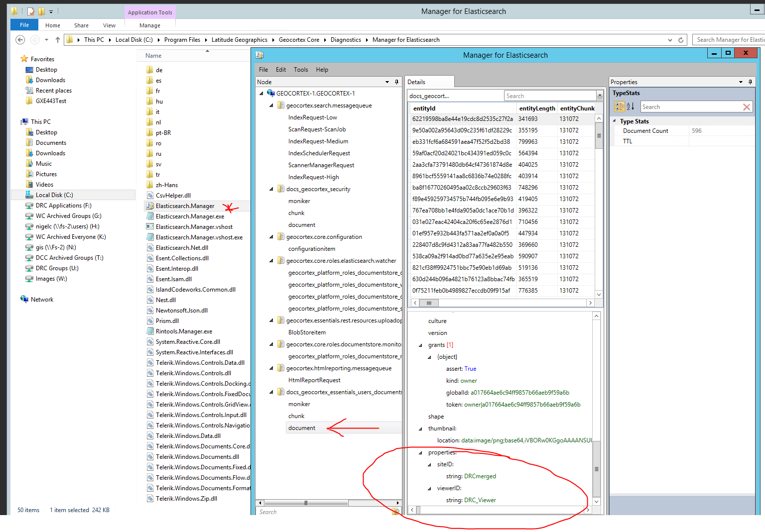Open Network in Explorer navigation pane
Screen dimensions: 765x532
[42, 300]
